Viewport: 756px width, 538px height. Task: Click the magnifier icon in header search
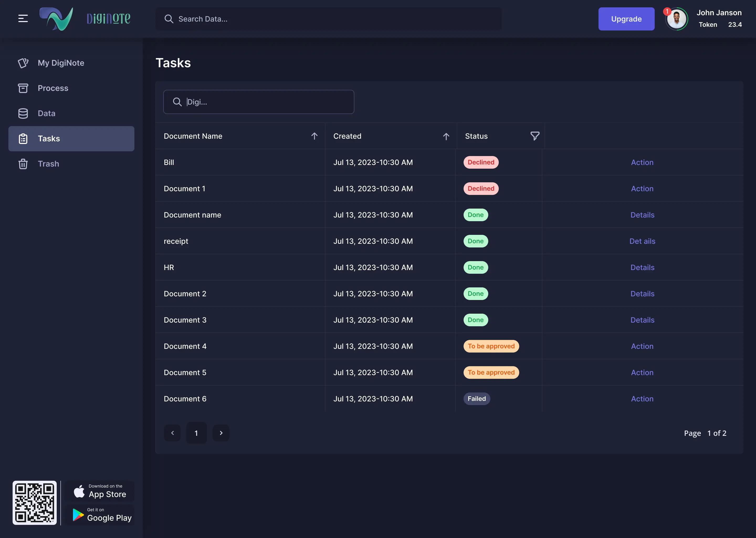point(169,19)
